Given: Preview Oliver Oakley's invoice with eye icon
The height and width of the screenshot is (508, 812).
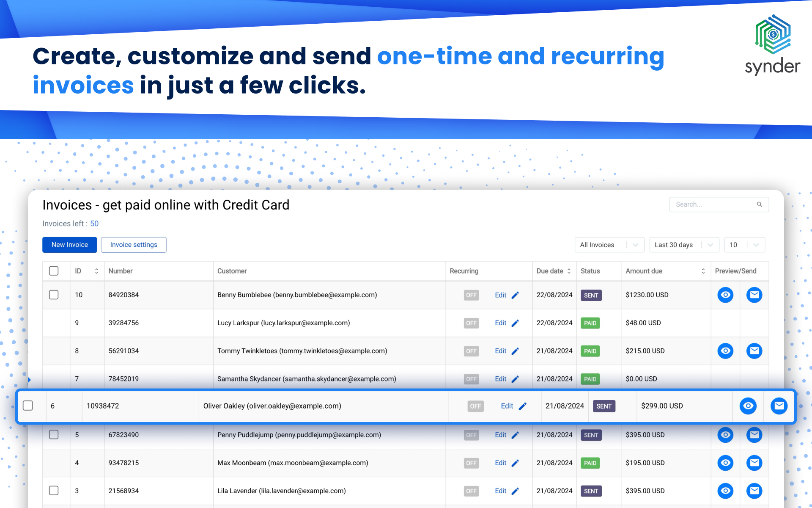Looking at the screenshot, I should (748, 406).
